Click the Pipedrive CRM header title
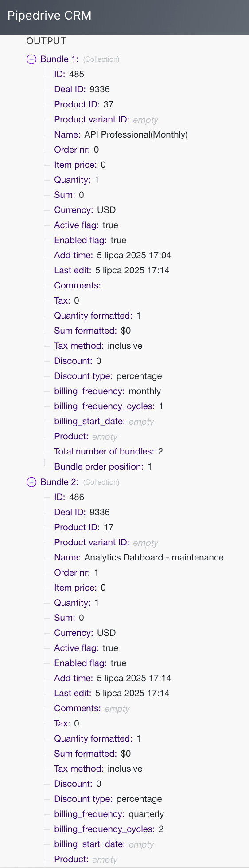 (50, 16)
